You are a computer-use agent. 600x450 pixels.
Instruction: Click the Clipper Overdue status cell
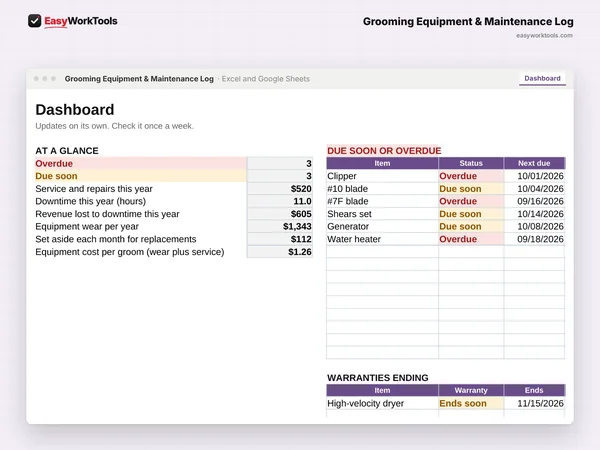[471, 176]
